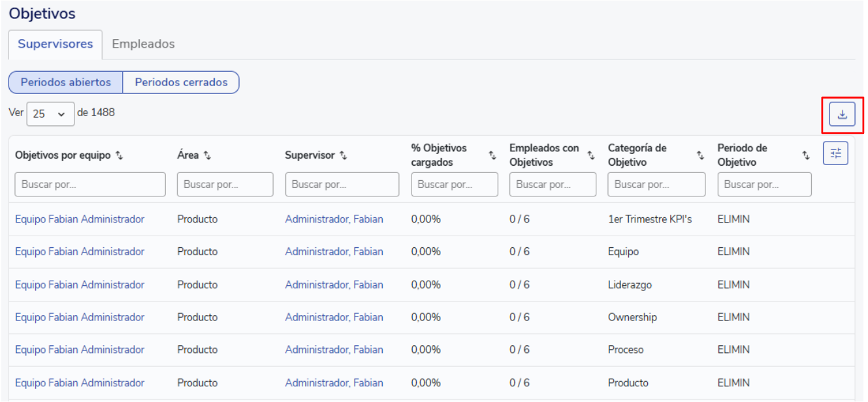868x402 pixels.
Task: Select the Supervisores tab
Action: (55, 44)
